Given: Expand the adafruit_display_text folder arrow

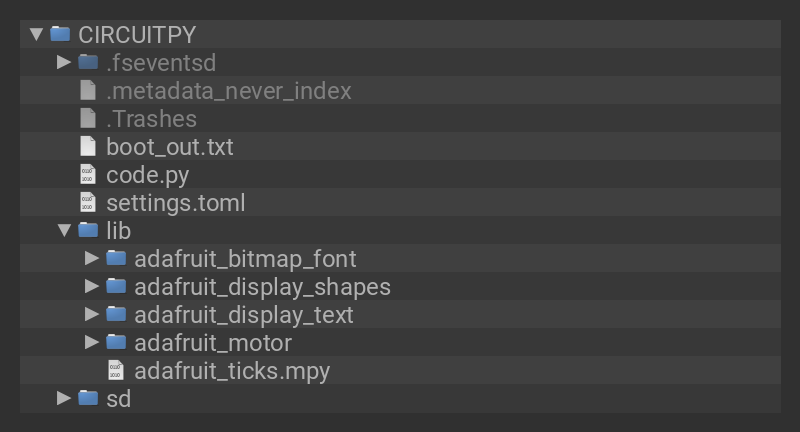Looking at the screenshot, I should pyautogui.click(x=92, y=314).
